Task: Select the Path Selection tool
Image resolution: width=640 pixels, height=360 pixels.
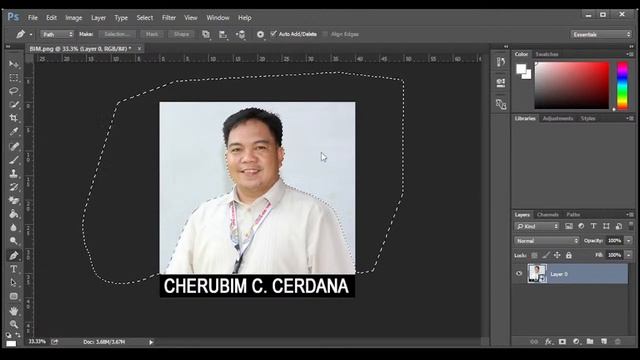Action: (13, 282)
